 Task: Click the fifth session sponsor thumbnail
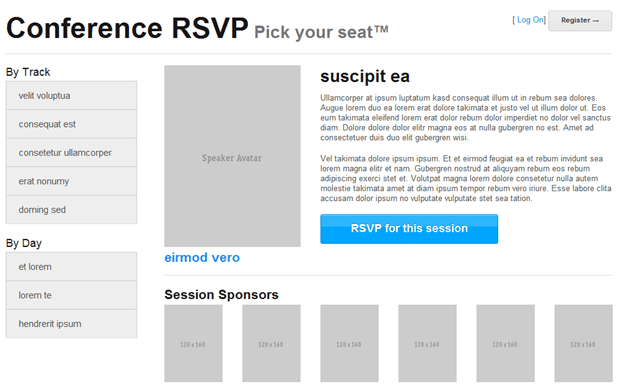pos(505,343)
